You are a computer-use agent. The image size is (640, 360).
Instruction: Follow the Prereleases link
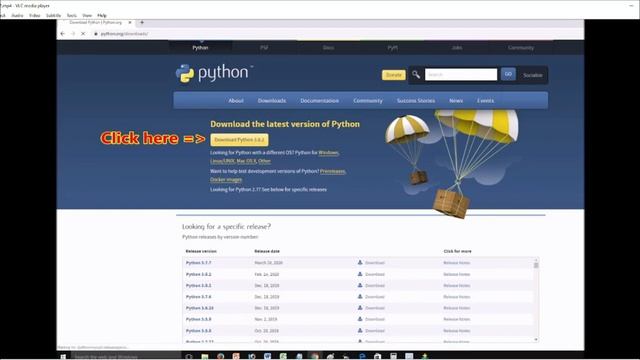[x=333, y=171]
